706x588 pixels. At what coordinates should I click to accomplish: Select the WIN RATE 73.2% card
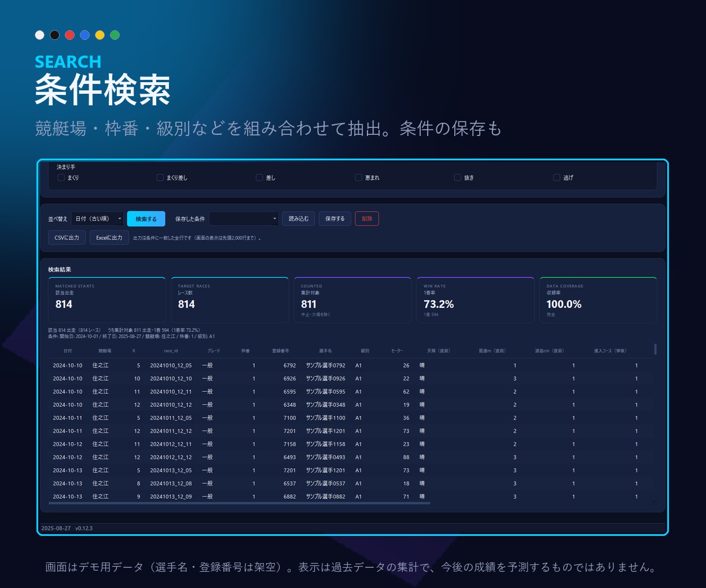475,300
